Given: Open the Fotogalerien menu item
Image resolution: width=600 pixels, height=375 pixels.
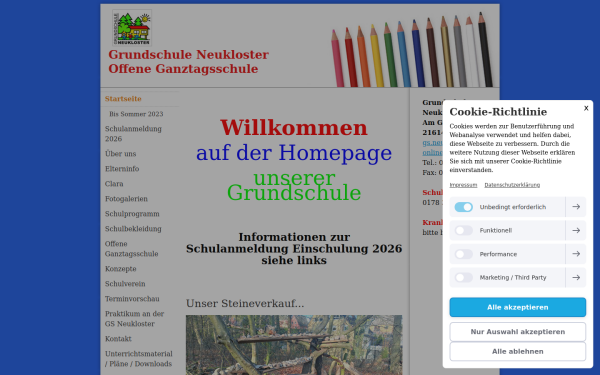Looking at the screenshot, I should coord(126,199).
